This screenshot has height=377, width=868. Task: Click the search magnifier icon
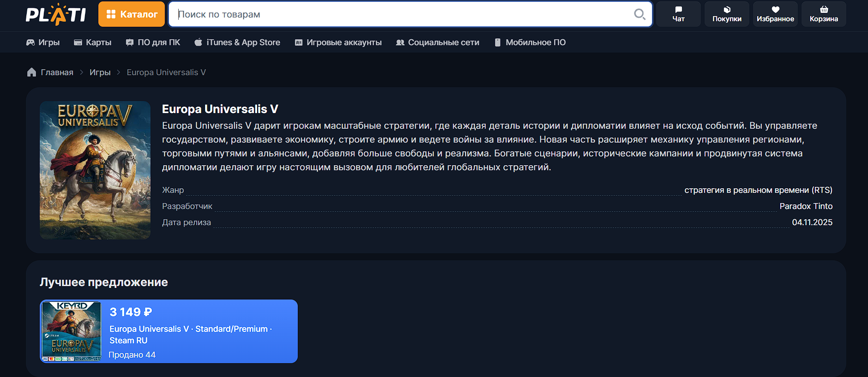pyautogui.click(x=639, y=14)
